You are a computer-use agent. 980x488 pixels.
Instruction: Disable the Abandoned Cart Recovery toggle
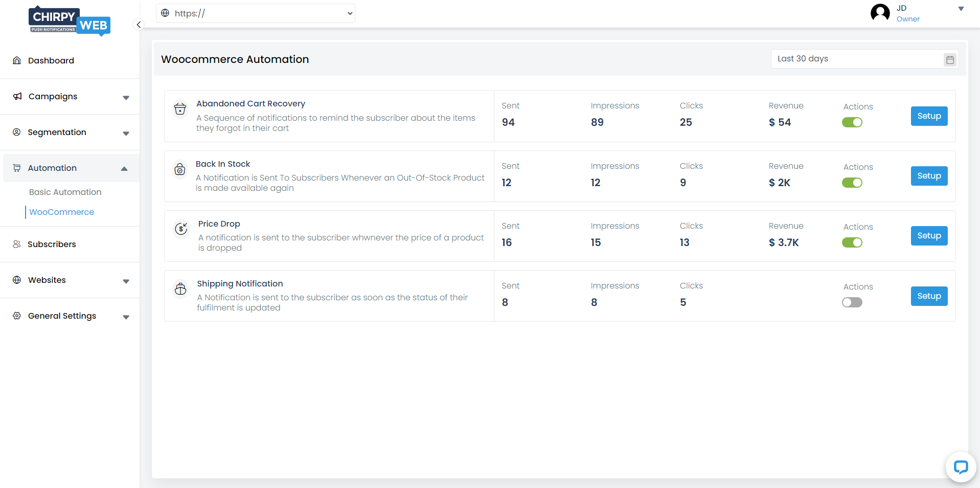(852, 122)
